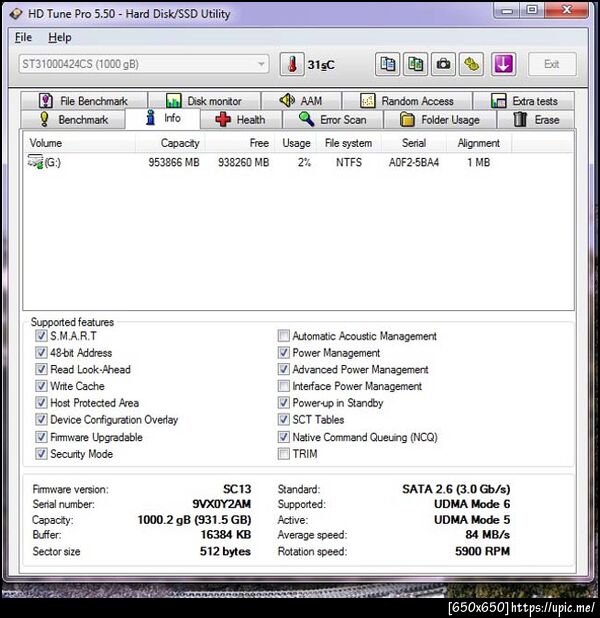Click the Alignment column header
This screenshot has width=600, height=618.
479,143
